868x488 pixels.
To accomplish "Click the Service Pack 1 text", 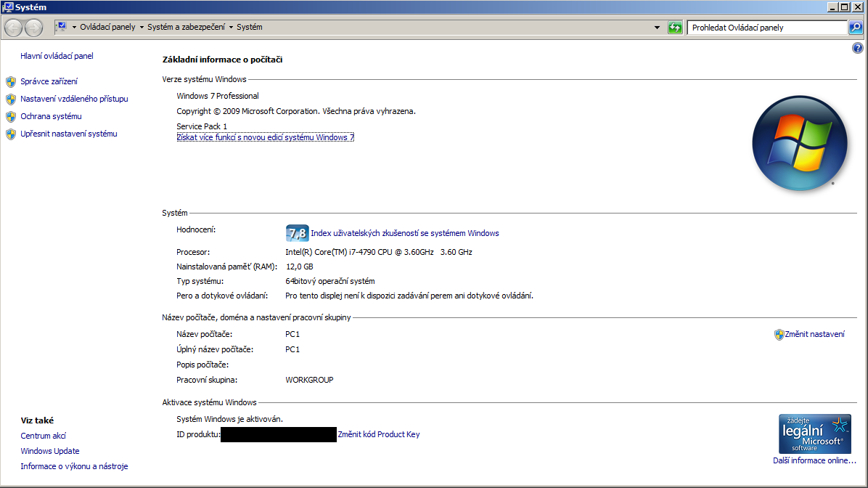I will (202, 126).
